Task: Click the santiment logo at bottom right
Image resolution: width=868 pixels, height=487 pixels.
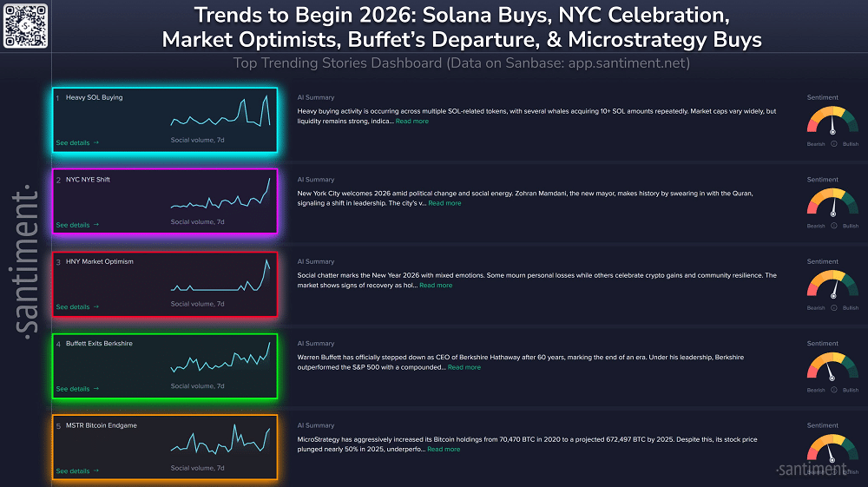Action: pos(811,469)
